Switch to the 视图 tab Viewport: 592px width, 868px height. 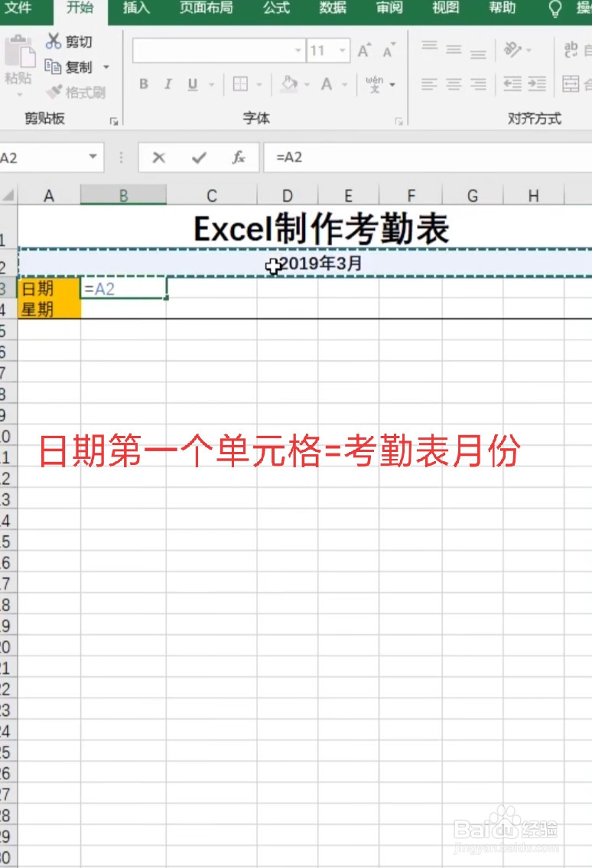(446, 8)
